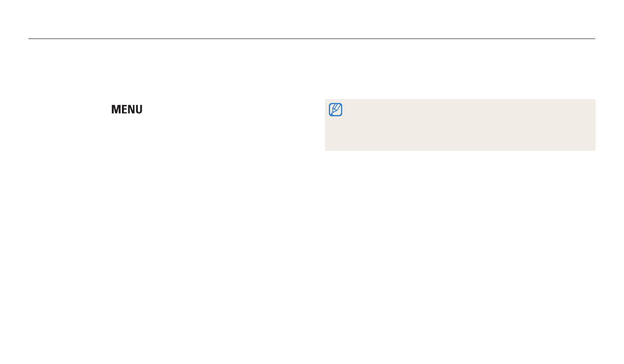Click the bold MENU button label
Viewport: 624px width, 364px height.
(127, 110)
